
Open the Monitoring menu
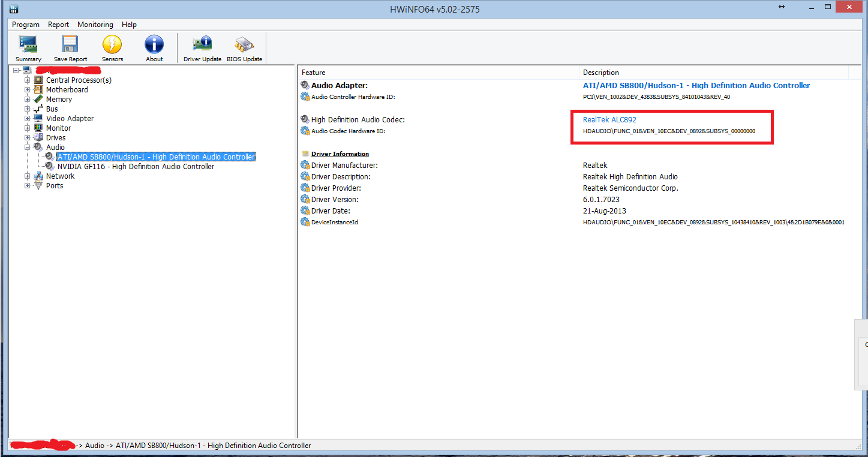click(95, 25)
